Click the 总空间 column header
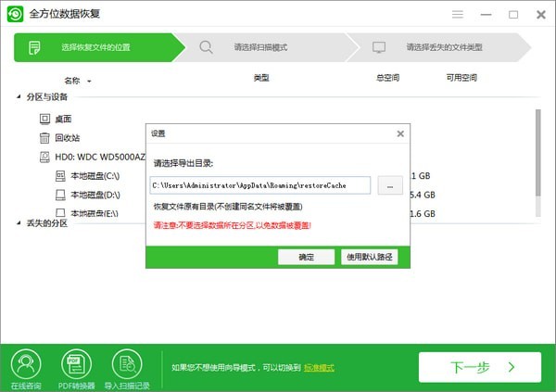The height and width of the screenshot is (392, 556). coord(387,78)
